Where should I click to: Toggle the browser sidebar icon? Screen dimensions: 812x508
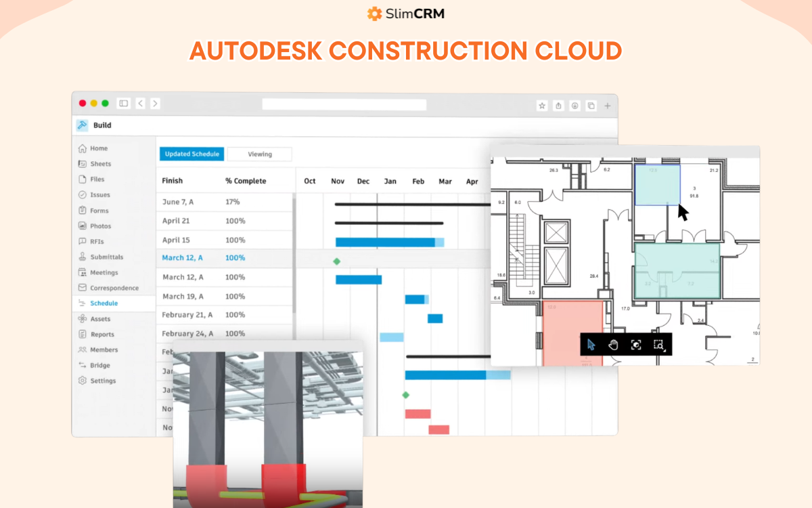[123, 104]
